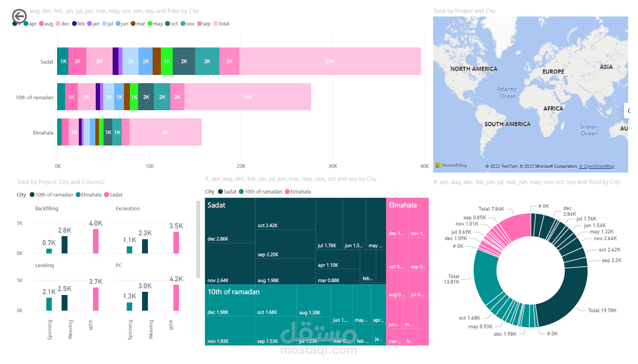Click the Microsoft Bing logo on map

pyautogui.click(x=451, y=165)
